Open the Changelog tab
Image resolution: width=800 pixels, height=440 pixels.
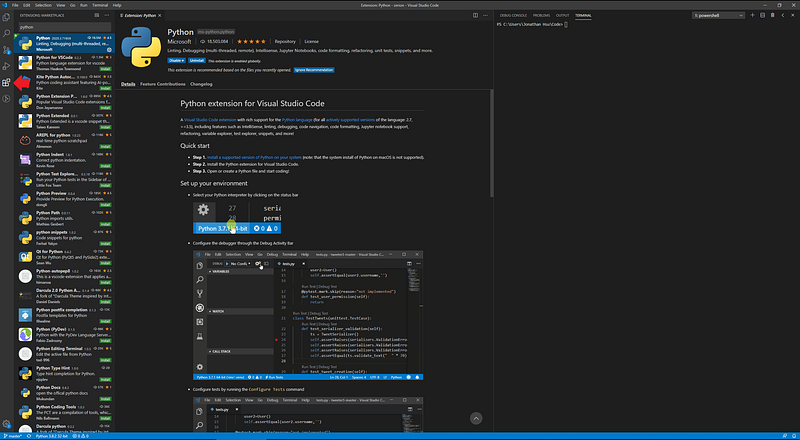tap(201, 84)
